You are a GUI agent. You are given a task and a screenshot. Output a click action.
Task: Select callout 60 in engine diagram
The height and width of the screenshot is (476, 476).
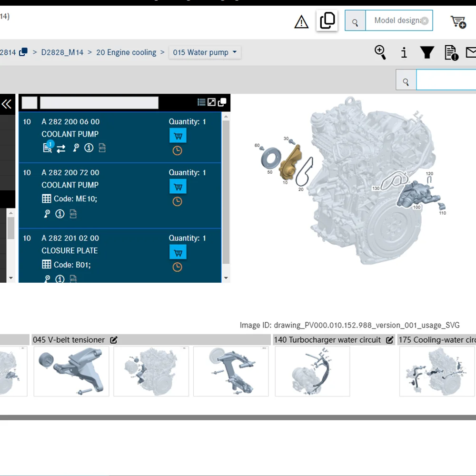pyautogui.click(x=257, y=145)
